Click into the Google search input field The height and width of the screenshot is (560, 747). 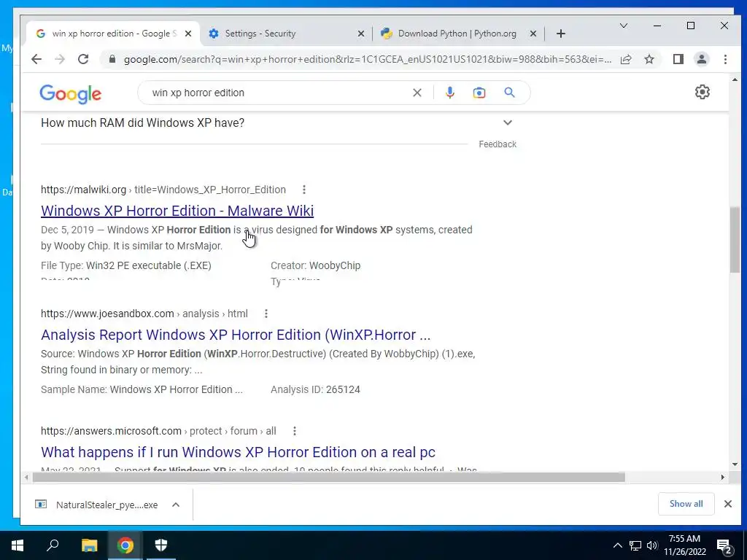tap(279, 93)
